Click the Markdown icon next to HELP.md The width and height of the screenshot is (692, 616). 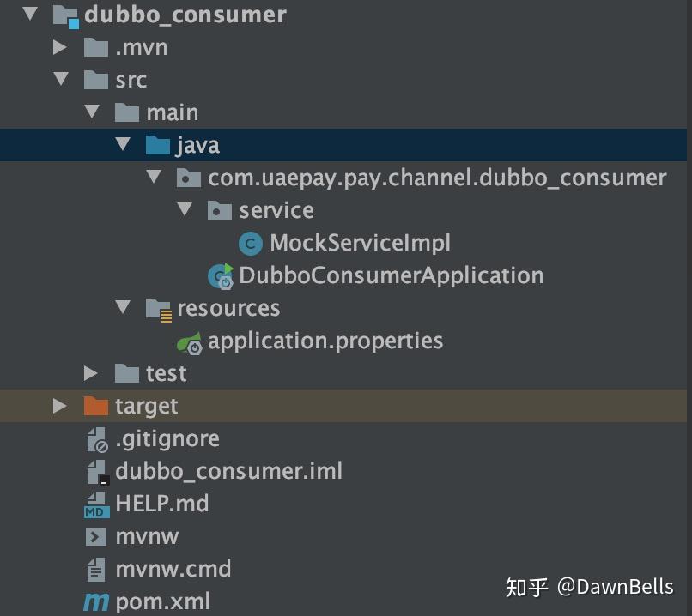[96, 503]
